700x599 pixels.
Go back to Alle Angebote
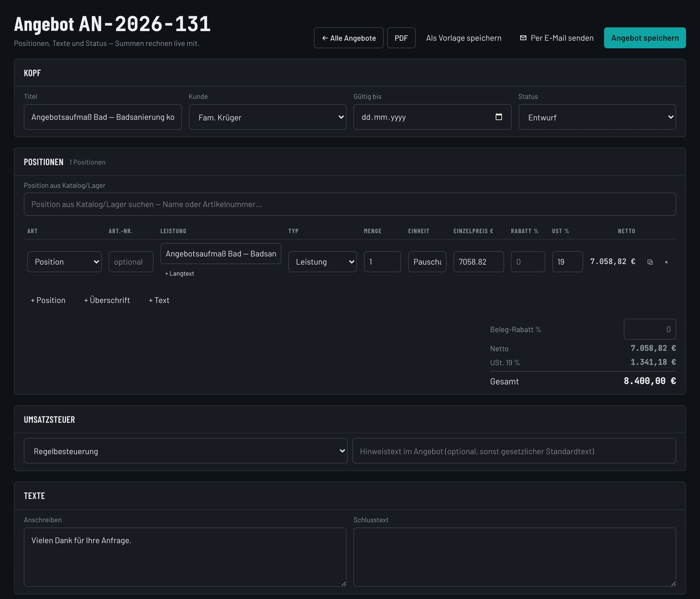tap(349, 38)
